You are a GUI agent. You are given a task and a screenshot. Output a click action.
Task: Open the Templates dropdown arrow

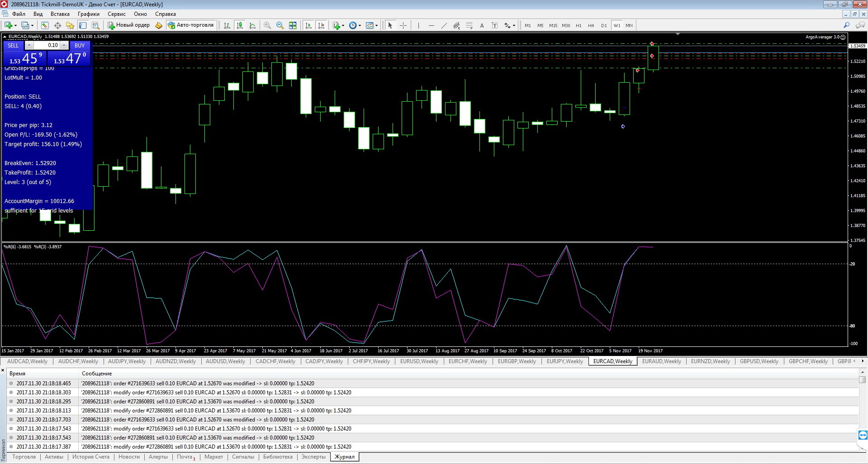376,25
